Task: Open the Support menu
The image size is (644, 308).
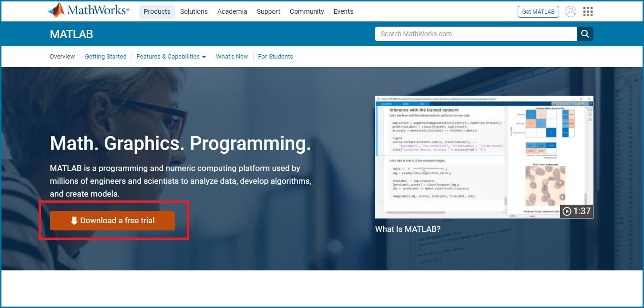Action: pyautogui.click(x=268, y=11)
